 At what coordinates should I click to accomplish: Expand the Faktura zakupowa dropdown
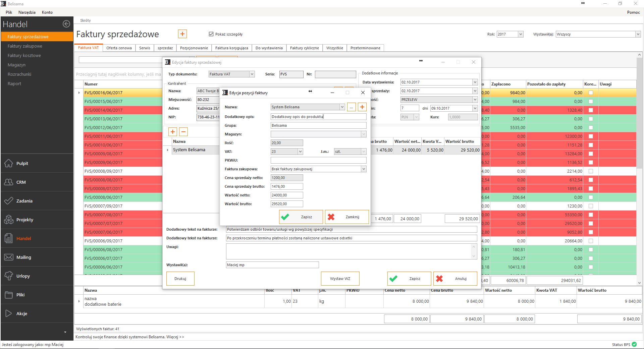tap(363, 169)
